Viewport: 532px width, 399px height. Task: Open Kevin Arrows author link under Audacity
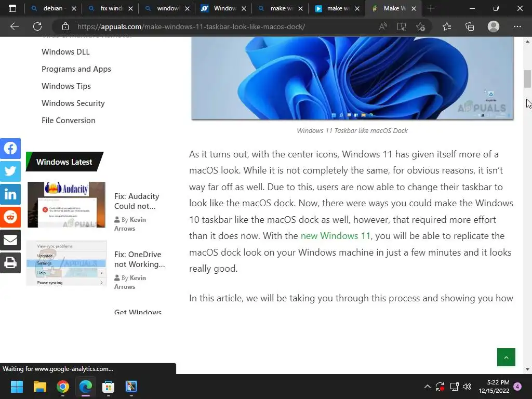pos(130,224)
